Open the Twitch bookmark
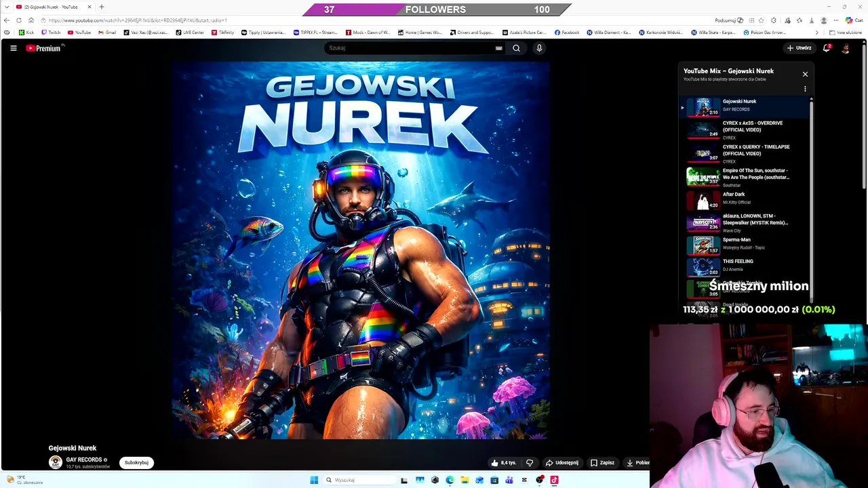868x488 pixels. tap(51, 33)
